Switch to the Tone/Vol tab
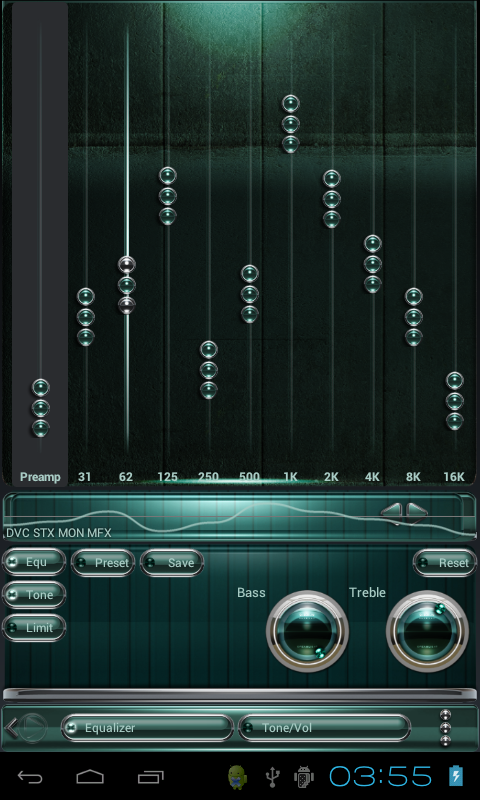Screen dimensions: 480x800 point(324,728)
